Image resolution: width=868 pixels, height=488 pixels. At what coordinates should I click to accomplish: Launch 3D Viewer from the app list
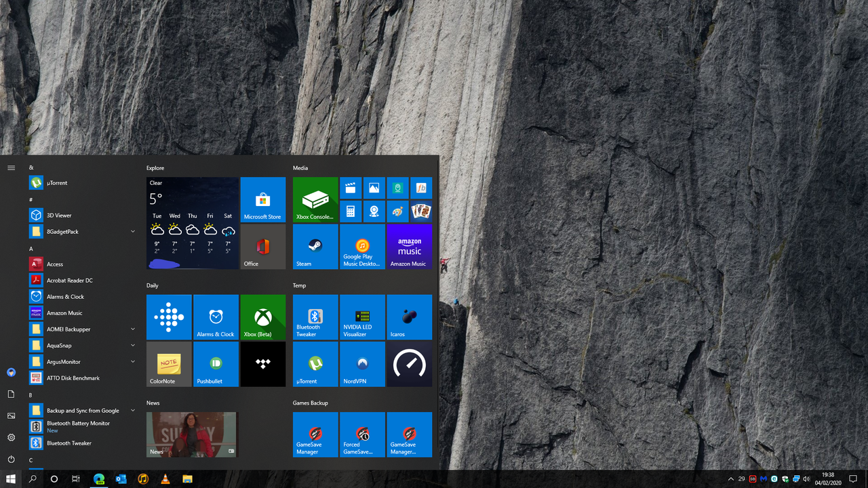pos(81,216)
